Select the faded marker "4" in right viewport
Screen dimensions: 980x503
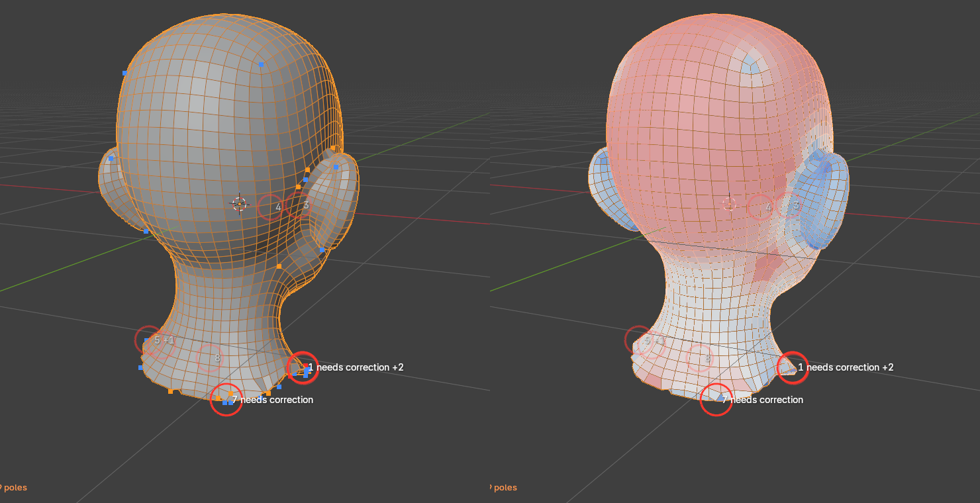(x=760, y=207)
